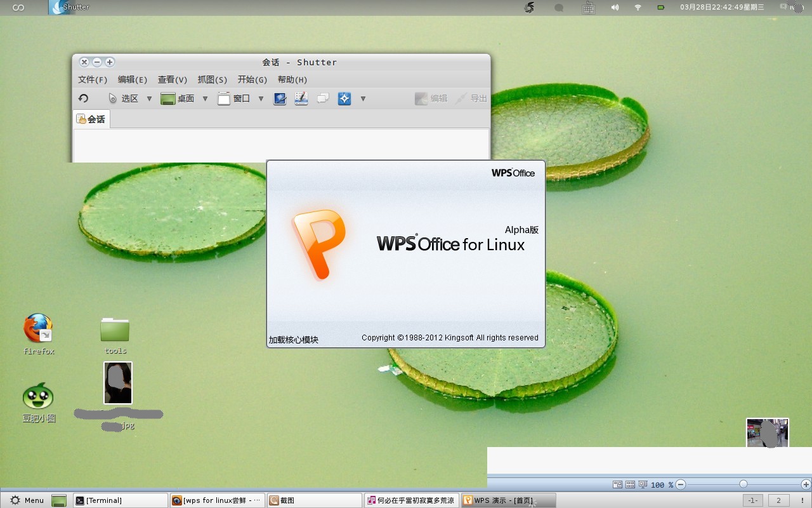Click the swirl tray icon in top panel

(x=530, y=8)
